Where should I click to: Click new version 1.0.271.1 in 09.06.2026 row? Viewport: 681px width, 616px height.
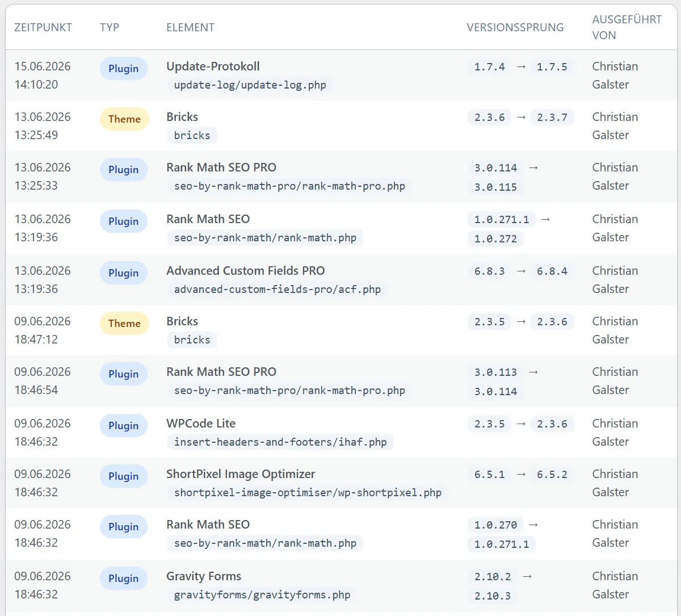click(x=502, y=544)
